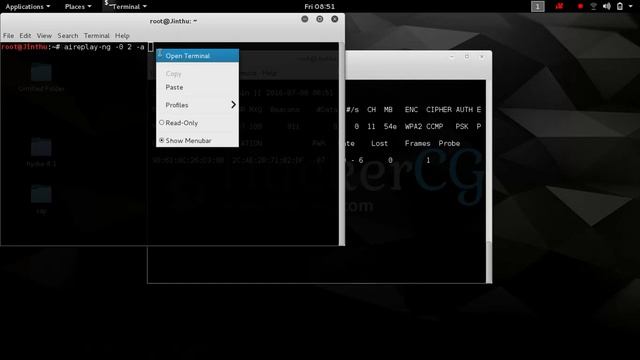Open Search menu in root@Jinthu terminal
The height and width of the screenshot is (360, 640).
pos(68,36)
